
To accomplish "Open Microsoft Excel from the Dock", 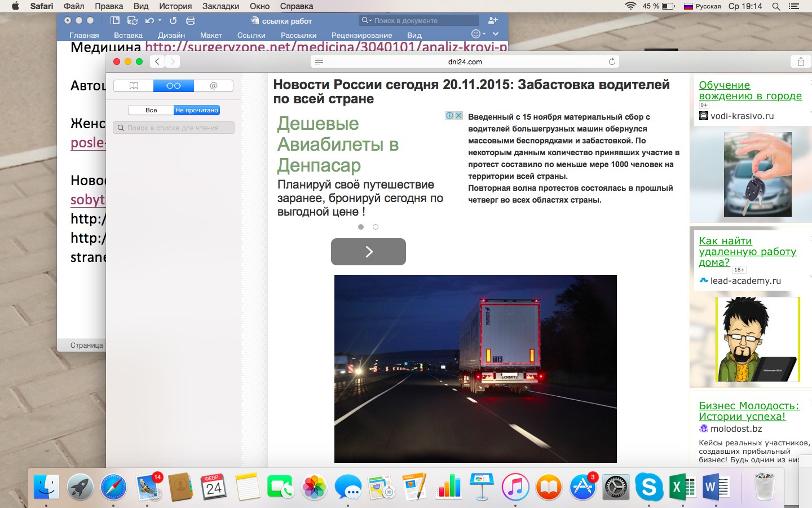I will point(682,486).
